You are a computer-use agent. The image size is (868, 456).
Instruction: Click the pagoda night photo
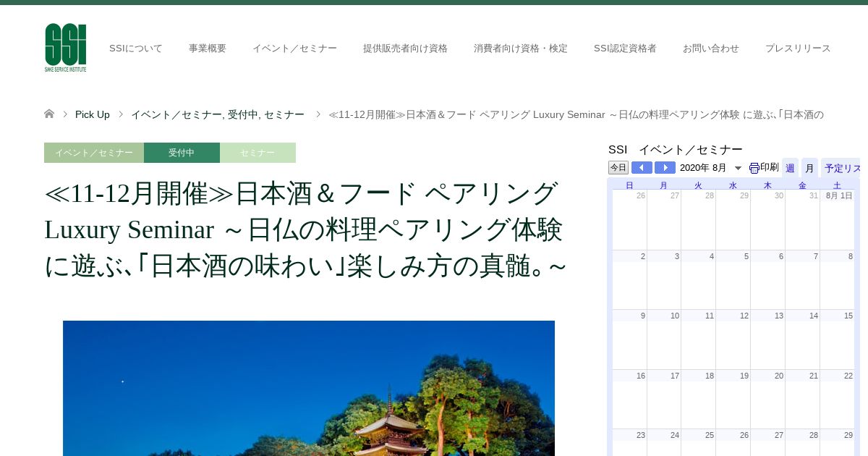(309, 388)
